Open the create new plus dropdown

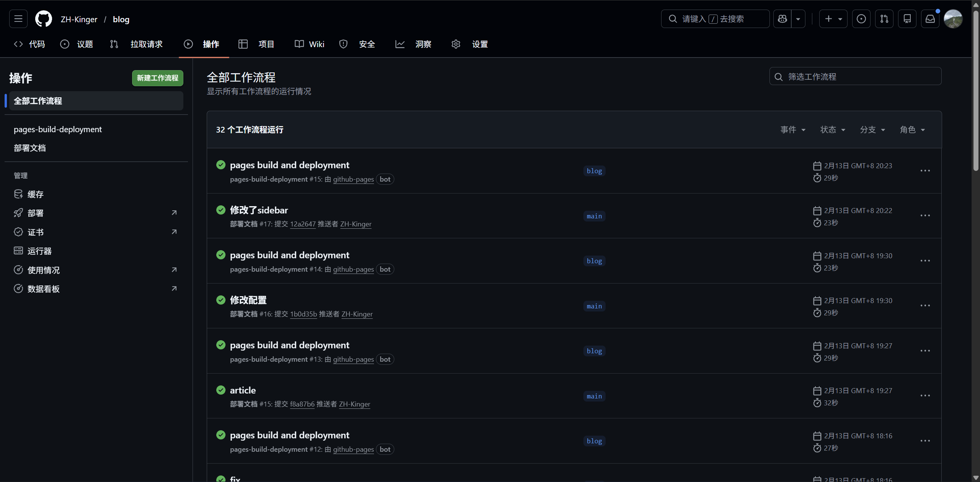[833, 19]
